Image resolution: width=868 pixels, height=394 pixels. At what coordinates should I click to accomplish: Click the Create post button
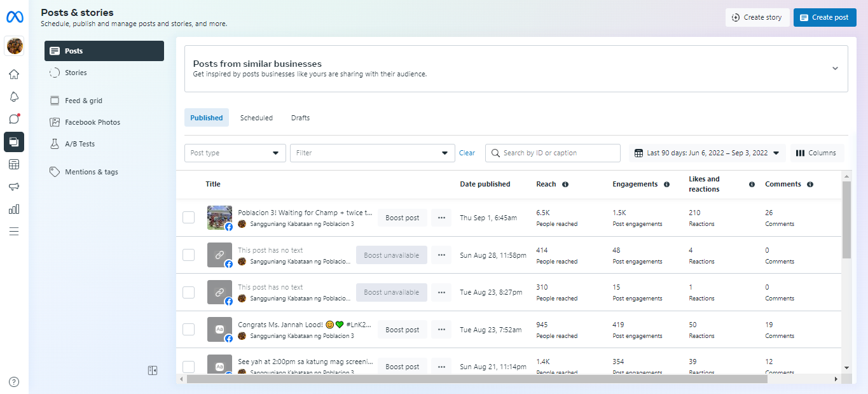point(825,17)
